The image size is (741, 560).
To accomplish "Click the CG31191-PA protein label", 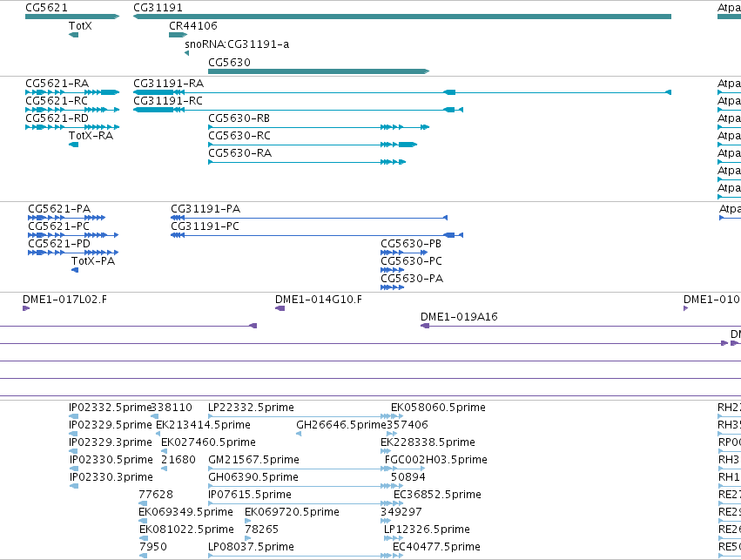I will click(x=205, y=209).
